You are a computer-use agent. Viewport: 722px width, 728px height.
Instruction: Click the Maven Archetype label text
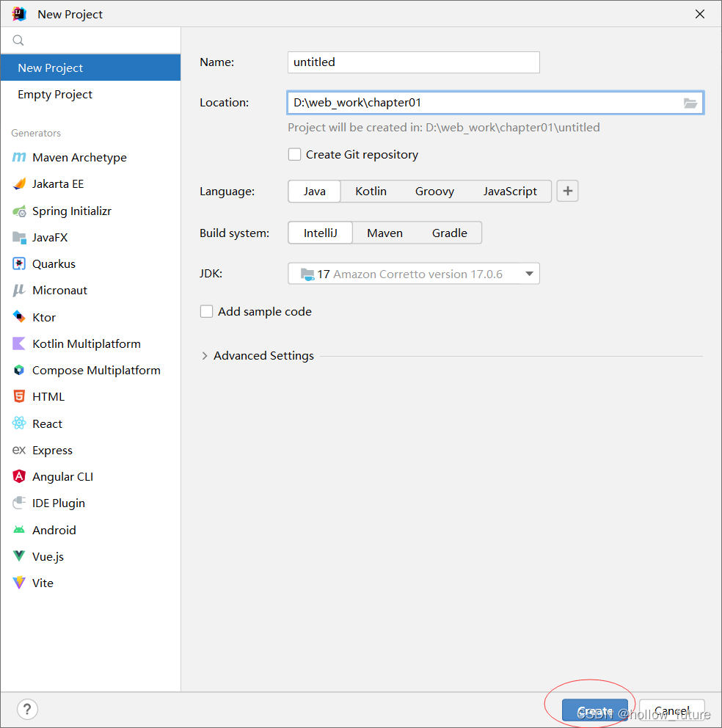pos(79,158)
